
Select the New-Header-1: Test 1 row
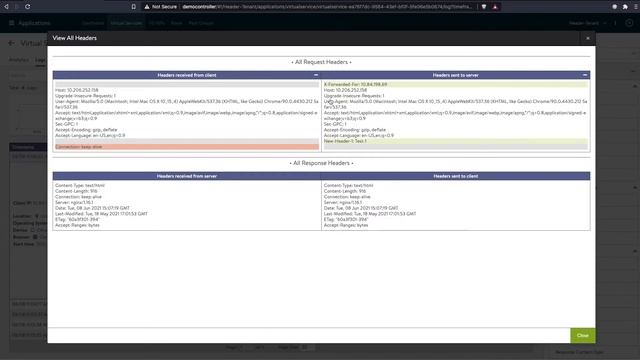[456, 141]
